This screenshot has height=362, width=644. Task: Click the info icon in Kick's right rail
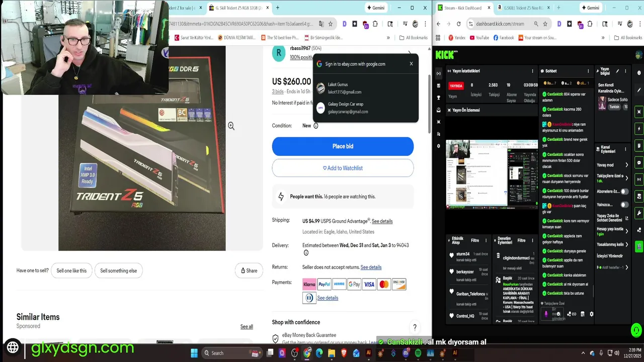click(639, 73)
